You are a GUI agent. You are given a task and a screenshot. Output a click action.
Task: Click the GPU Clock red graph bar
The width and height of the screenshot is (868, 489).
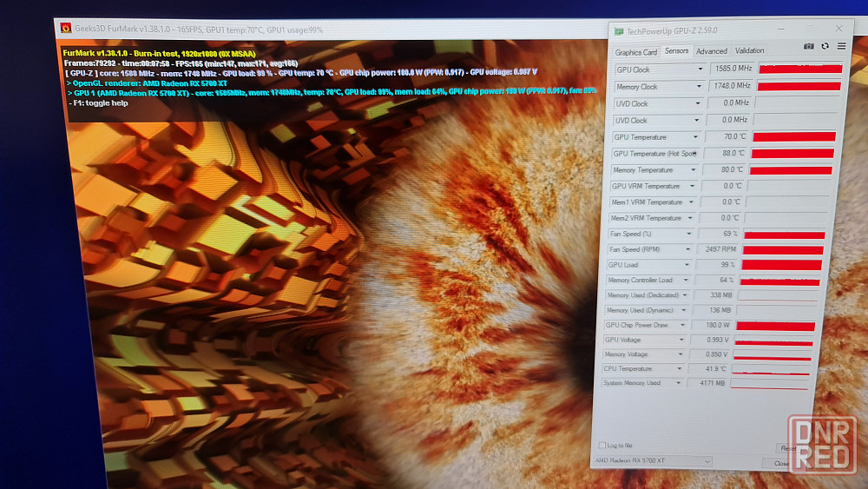800,69
